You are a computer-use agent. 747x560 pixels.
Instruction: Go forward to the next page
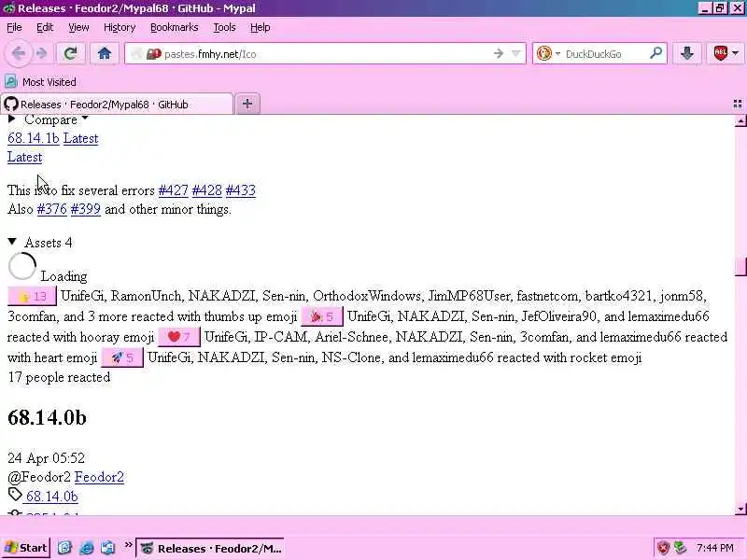click(x=42, y=53)
